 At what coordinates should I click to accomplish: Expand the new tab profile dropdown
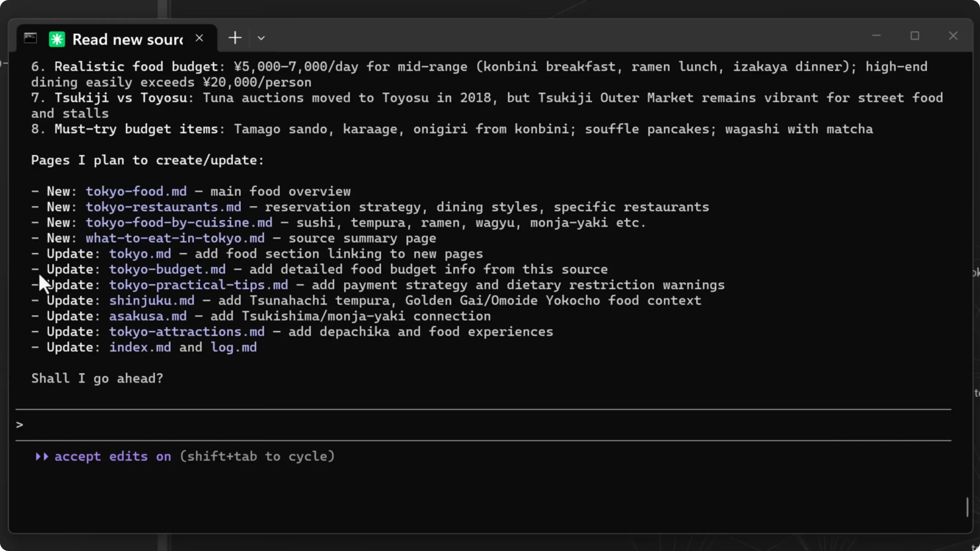(x=261, y=38)
